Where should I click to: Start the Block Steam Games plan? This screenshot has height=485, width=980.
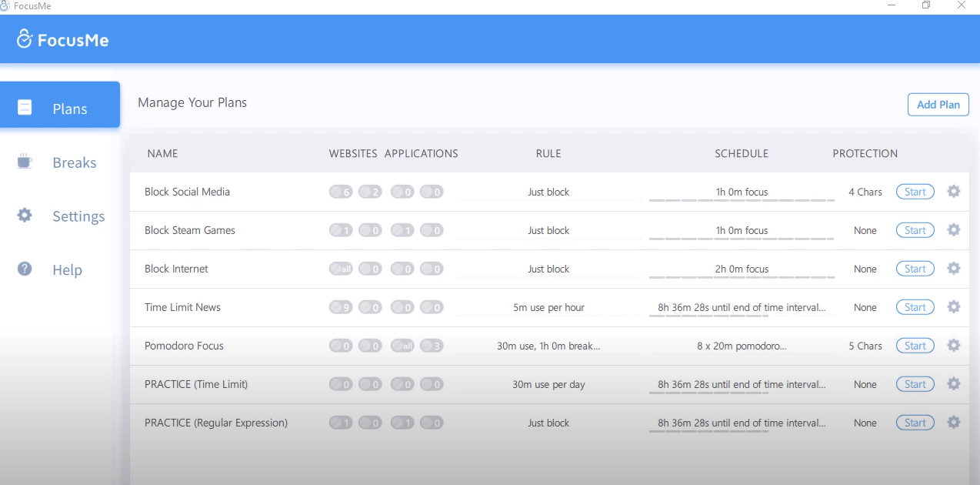coord(915,230)
